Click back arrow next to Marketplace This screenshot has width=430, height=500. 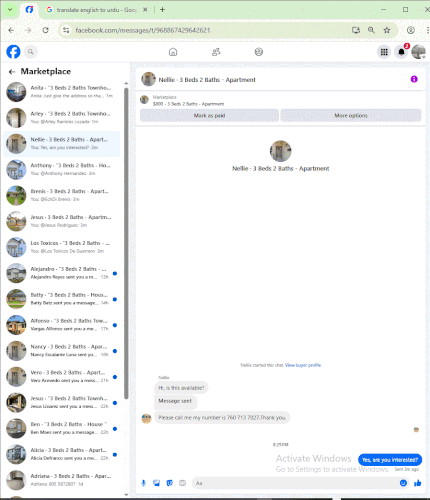tap(12, 72)
